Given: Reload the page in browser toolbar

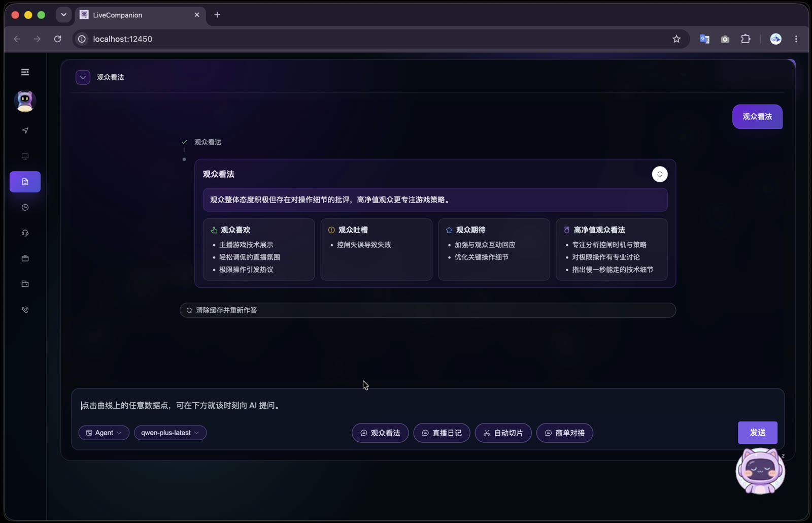Looking at the screenshot, I should coord(58,39).
